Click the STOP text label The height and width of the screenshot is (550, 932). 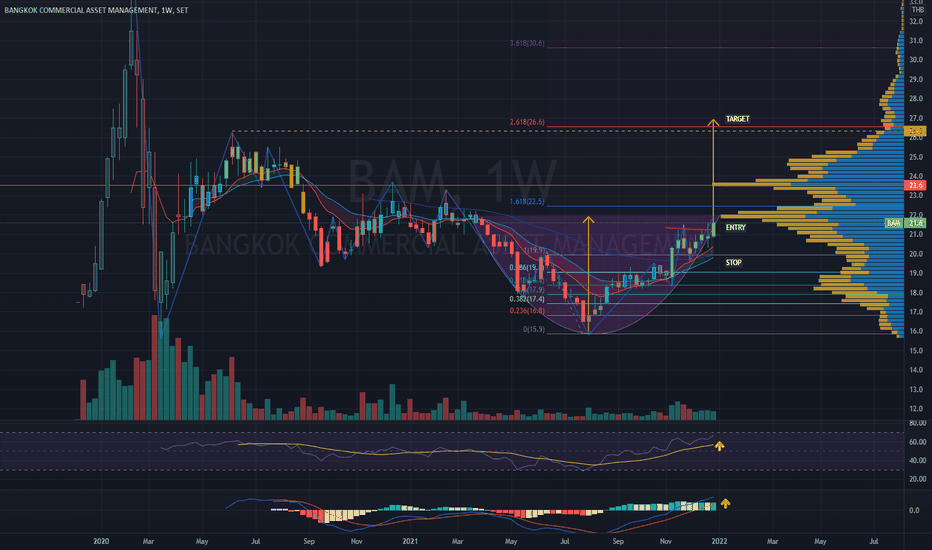coord(733,262)
